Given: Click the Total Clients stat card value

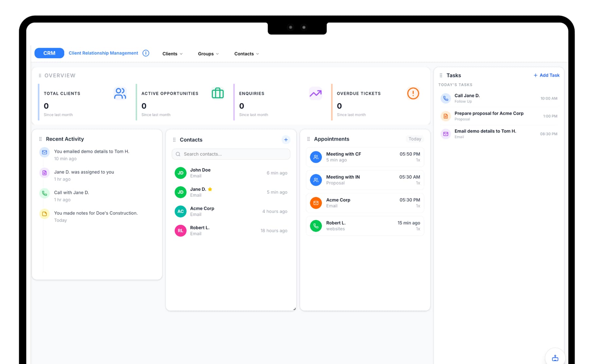Looking at the screenshot, I should (46, 106).
